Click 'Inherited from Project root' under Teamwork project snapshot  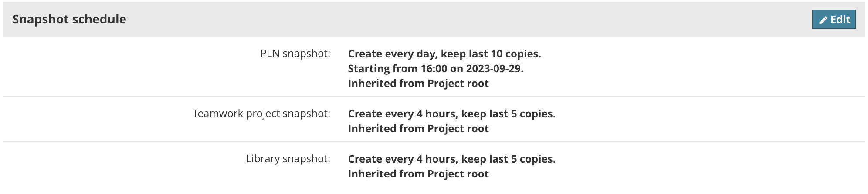pyautogui.click(x=418, y=129)
